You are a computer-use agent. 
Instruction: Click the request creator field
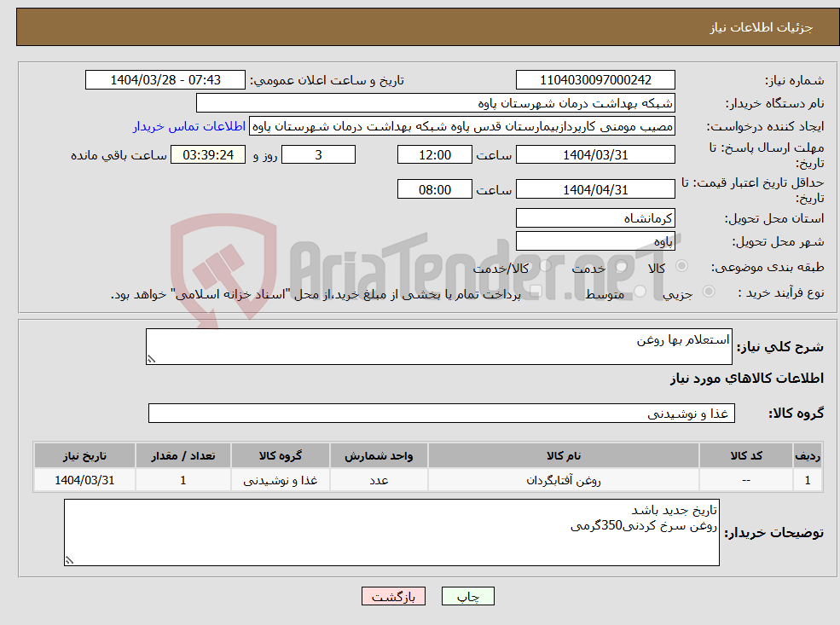tap(461, 126)
